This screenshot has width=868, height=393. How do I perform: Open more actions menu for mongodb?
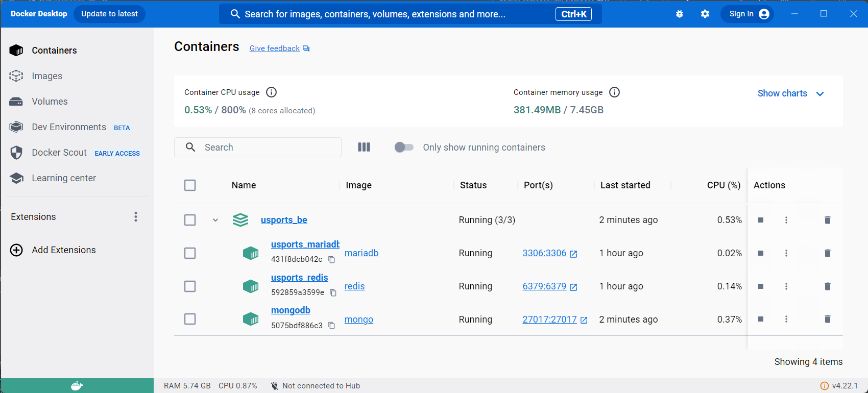(786, 319)
